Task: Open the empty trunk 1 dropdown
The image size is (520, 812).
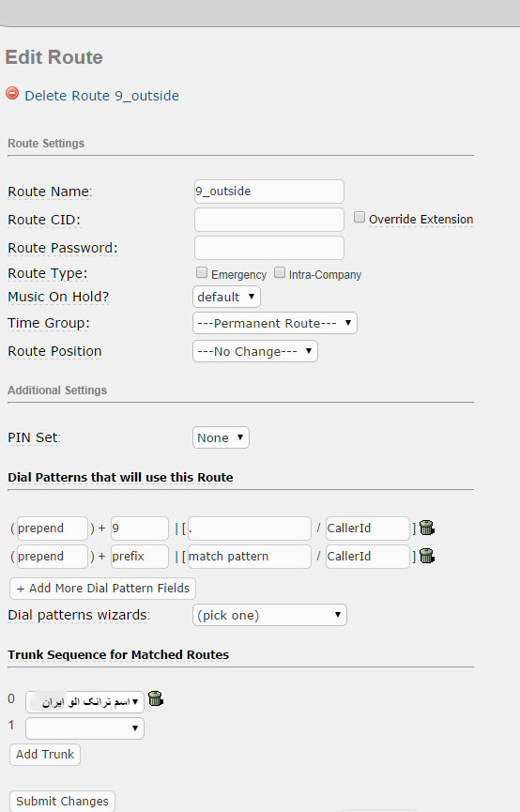Action: coord(84,728)
